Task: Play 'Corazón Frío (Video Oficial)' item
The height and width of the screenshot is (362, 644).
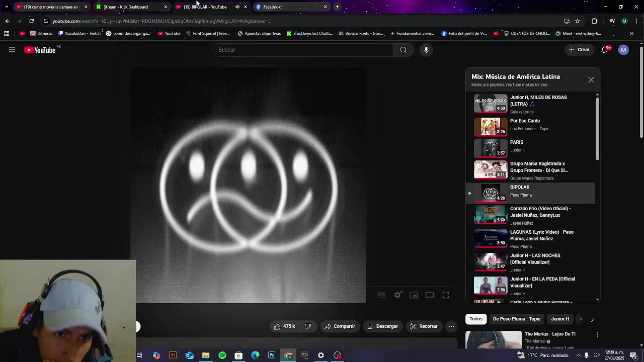Action: point(530,215)
